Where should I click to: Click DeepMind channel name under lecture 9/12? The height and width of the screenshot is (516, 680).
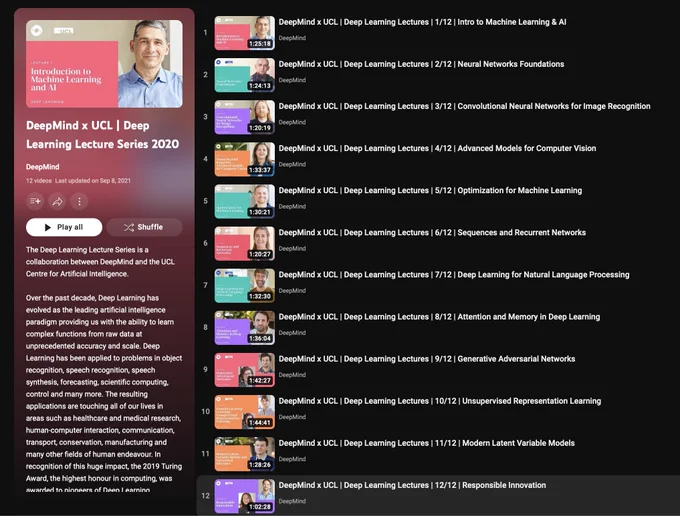pos(292,375)
